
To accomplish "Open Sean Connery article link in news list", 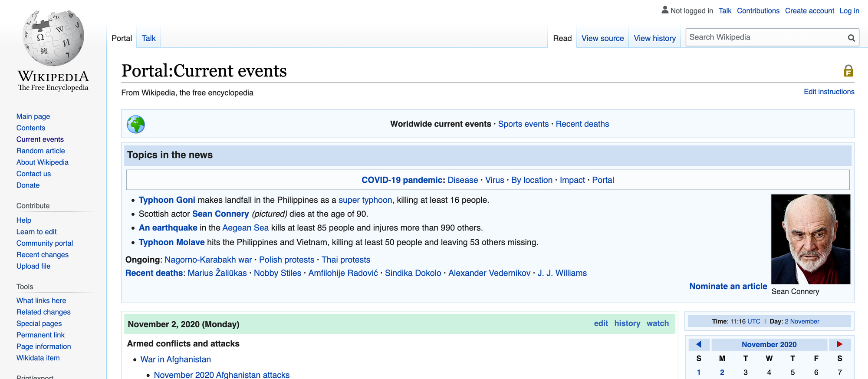I will pyautogui.click(x=220, y=214).
